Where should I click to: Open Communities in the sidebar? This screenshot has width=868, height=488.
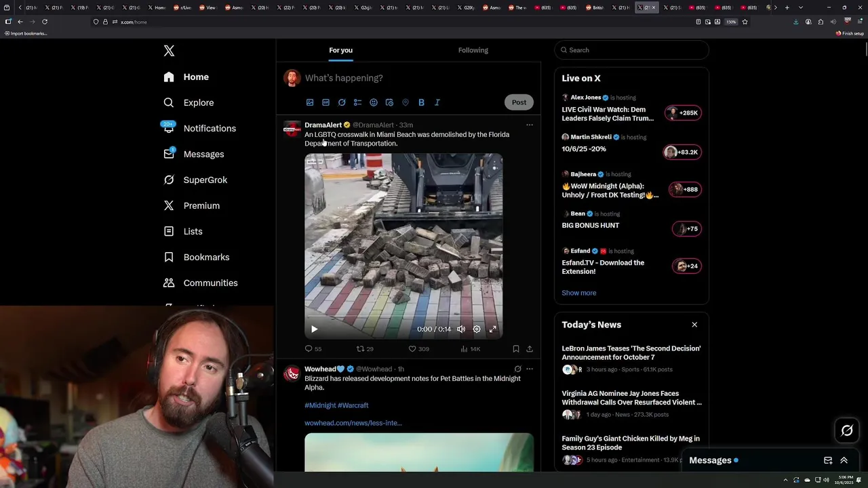pyautogui.click(x=201, y=283)
